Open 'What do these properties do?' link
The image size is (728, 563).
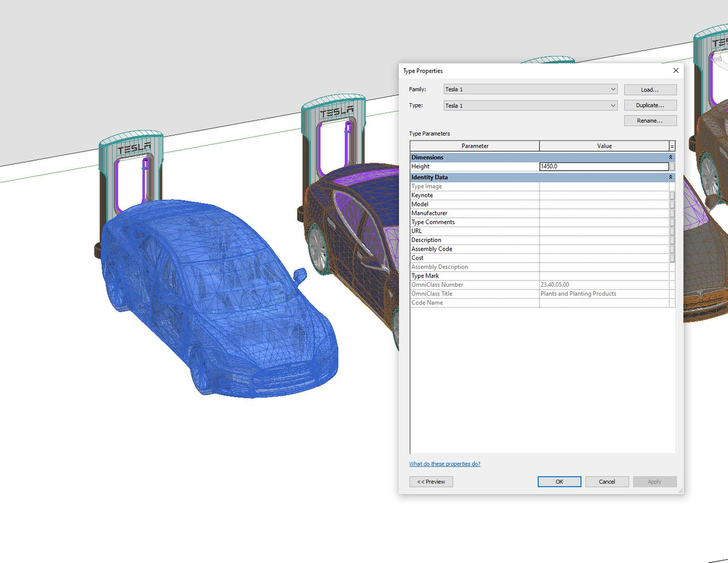coord(445,464)
